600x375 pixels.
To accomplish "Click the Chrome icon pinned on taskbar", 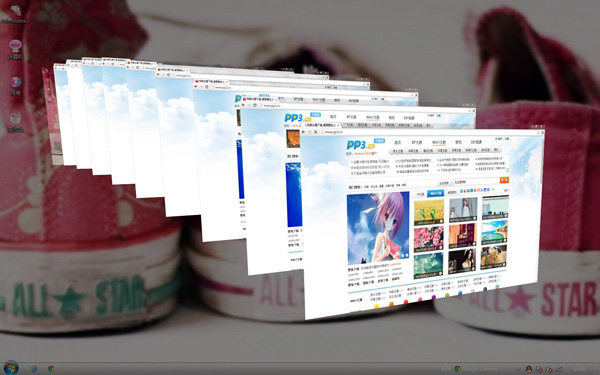I will (51, 369).
